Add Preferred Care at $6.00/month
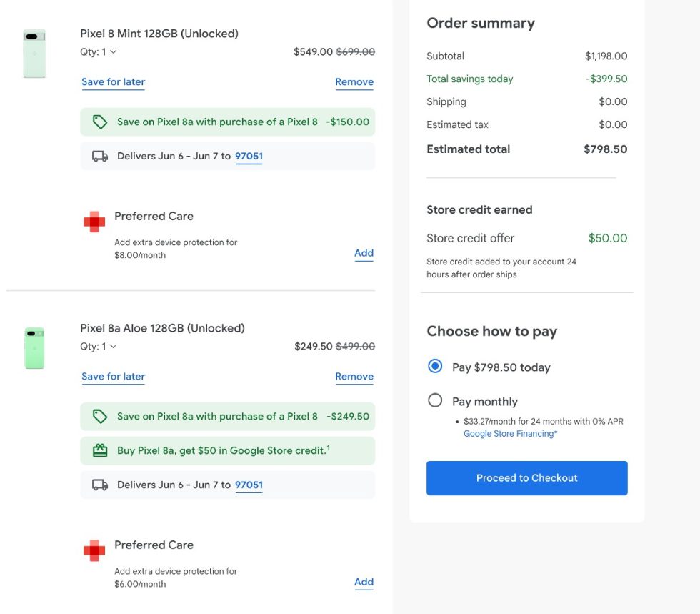 click(364, 582)
